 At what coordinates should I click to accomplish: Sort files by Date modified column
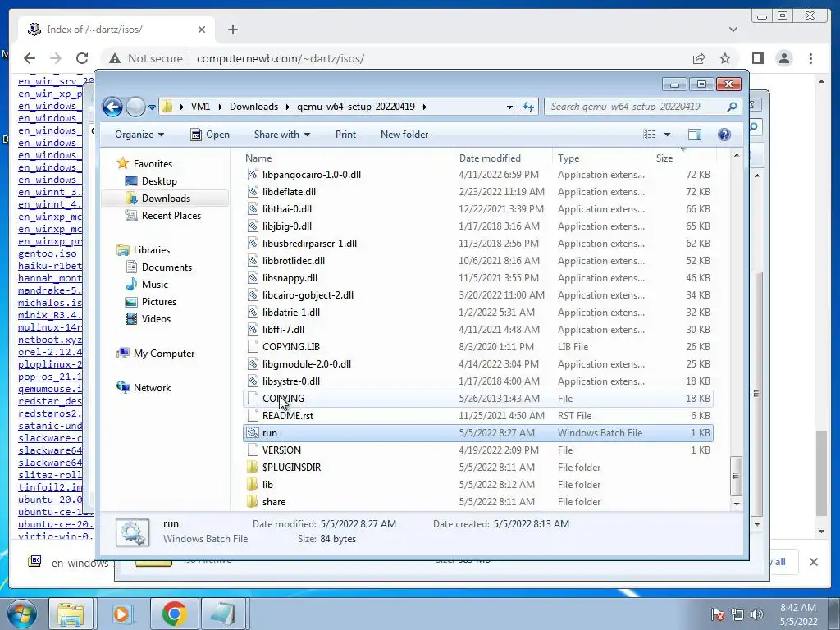(503, 158)
